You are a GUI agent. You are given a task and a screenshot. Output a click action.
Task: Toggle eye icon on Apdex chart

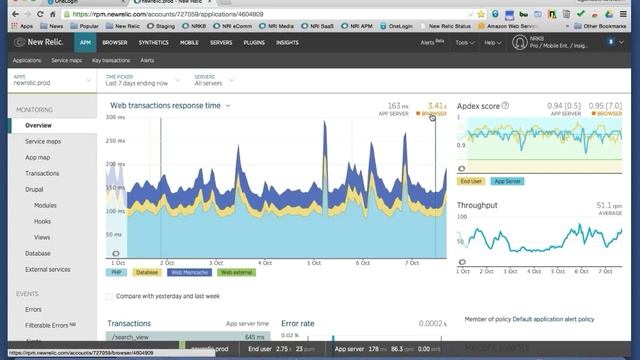[x=462, y=169]
